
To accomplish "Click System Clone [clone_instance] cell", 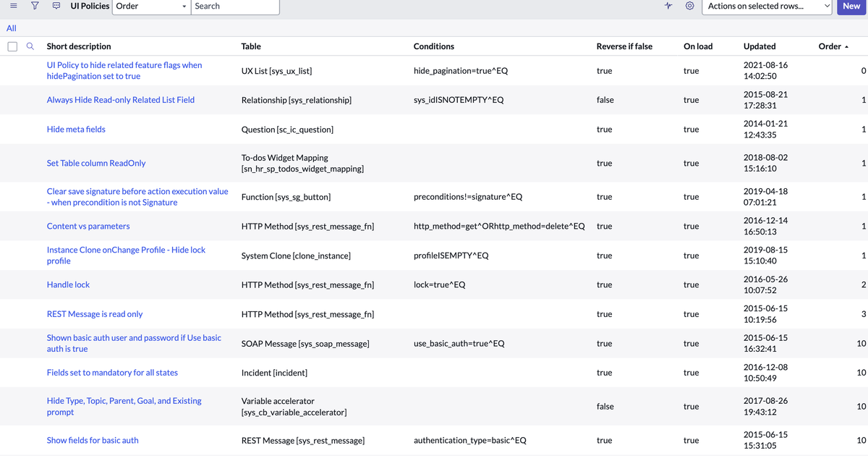I will (296, 256).
